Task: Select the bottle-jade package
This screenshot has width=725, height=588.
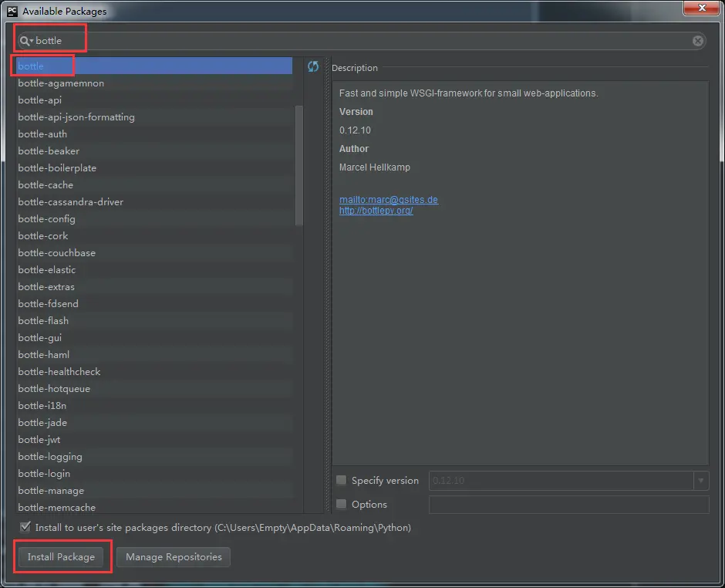Action: (154, 422)
